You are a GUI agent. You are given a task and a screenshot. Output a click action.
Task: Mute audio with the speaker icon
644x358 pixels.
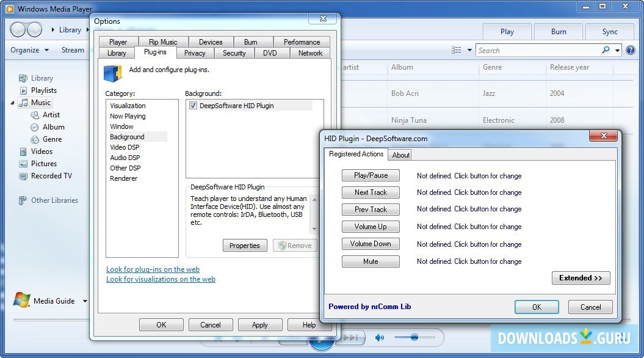(379, 337)
